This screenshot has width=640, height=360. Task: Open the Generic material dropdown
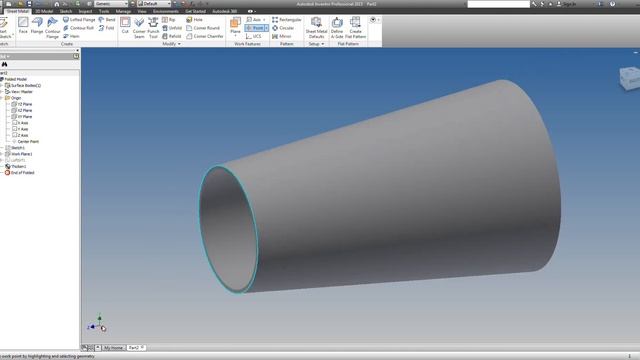(111, 4)
